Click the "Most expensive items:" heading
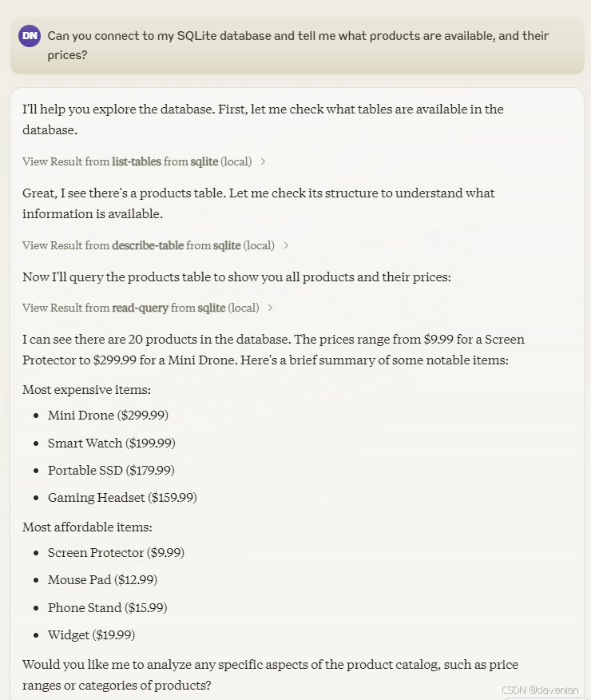This screenshot has height=700, width=591. click(x=86, y=390)
